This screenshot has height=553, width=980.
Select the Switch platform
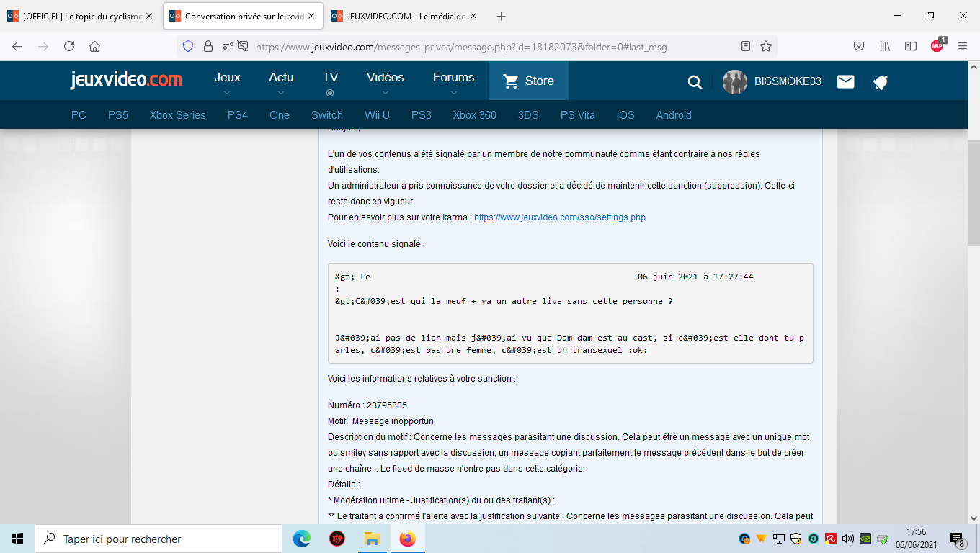[x=327, y=115]
